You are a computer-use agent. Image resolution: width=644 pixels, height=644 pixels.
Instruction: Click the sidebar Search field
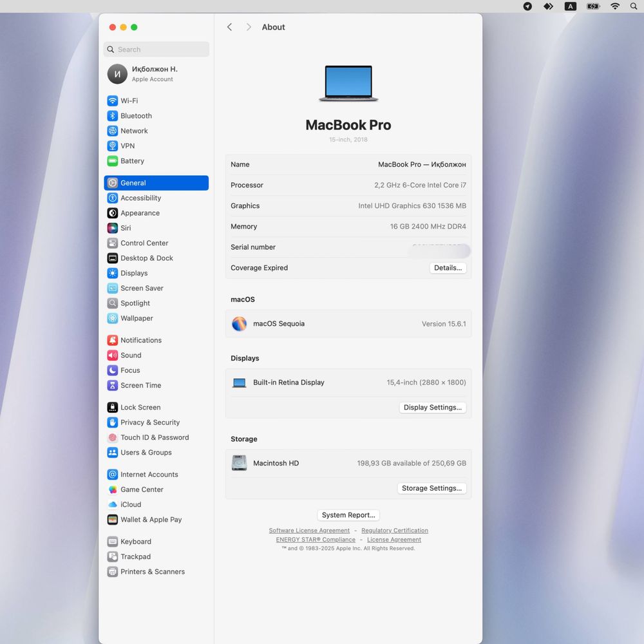point(156,50)
